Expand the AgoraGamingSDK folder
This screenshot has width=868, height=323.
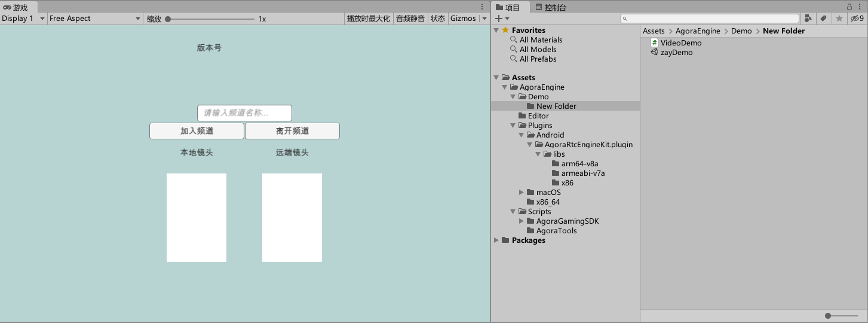[x=522, y=221]
